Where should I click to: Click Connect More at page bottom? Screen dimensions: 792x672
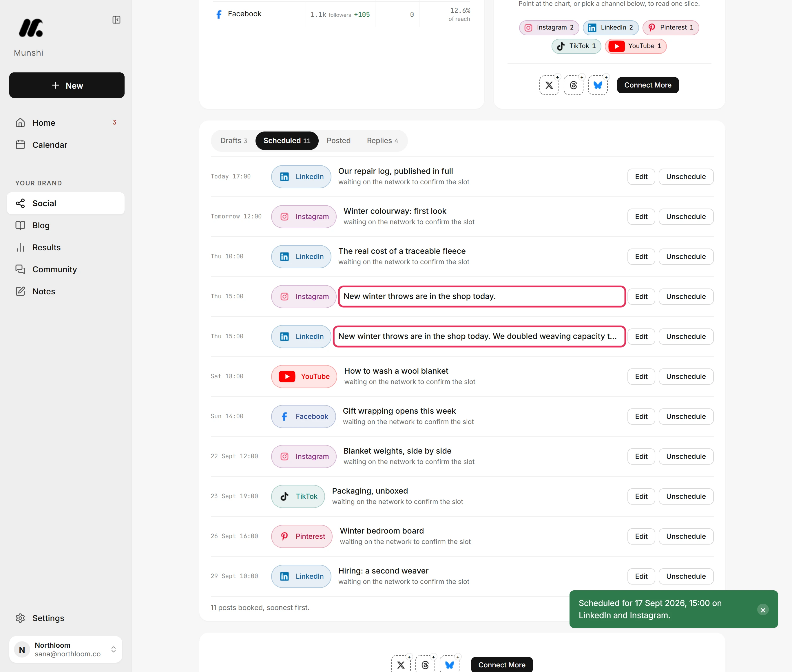pyautogui.click(x=502, y=665)
